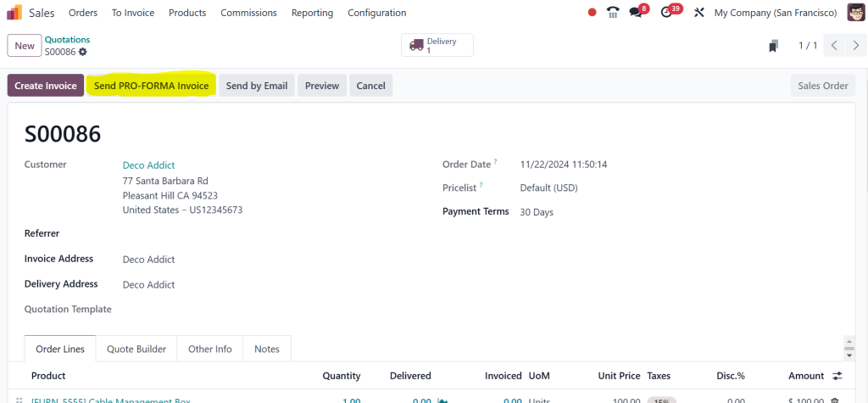
Task: Switch company via My Company (San Francisco)
Action: (776, 13)
